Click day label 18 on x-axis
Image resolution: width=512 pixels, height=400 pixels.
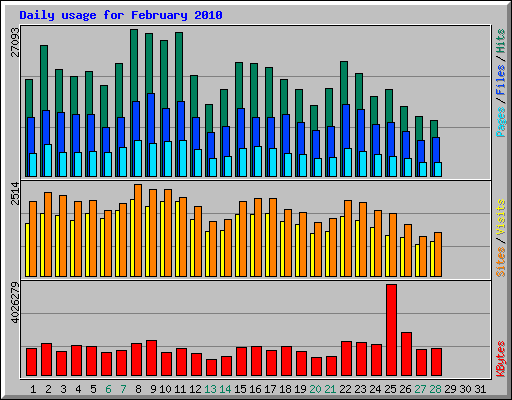point(285,389)
